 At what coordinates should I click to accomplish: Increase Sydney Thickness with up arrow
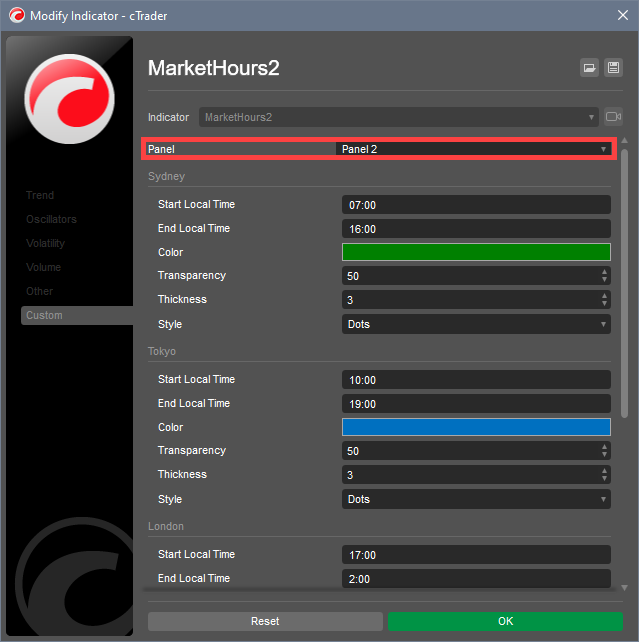click(604, 296)
